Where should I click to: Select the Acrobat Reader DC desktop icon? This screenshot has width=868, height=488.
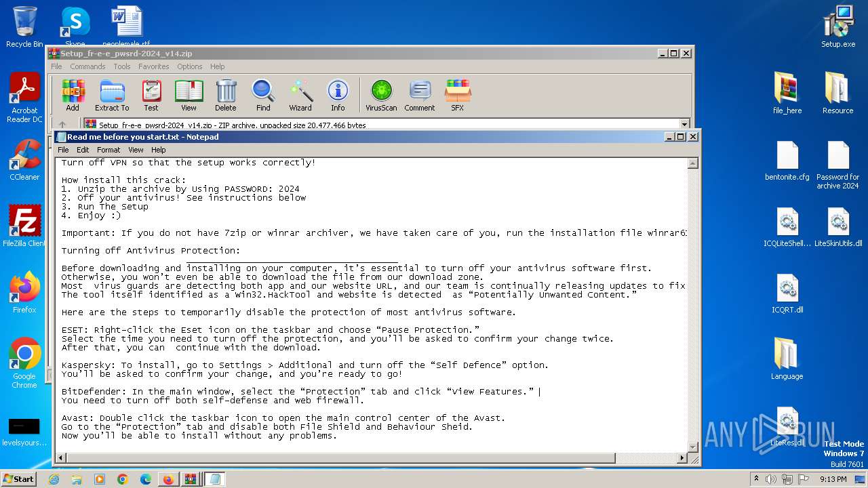point(24,98)
